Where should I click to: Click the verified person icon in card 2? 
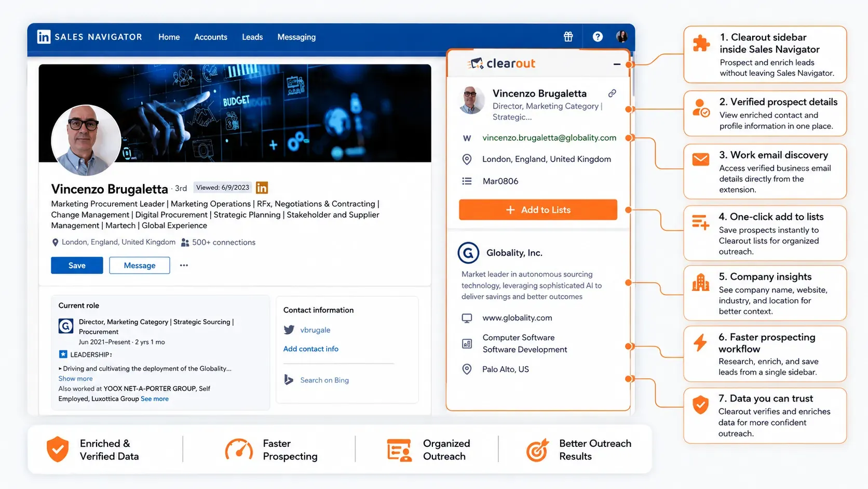[701, 108]
